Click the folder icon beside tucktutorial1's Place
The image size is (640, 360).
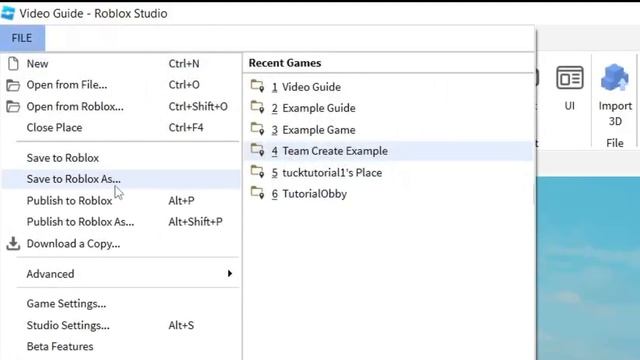258,171
